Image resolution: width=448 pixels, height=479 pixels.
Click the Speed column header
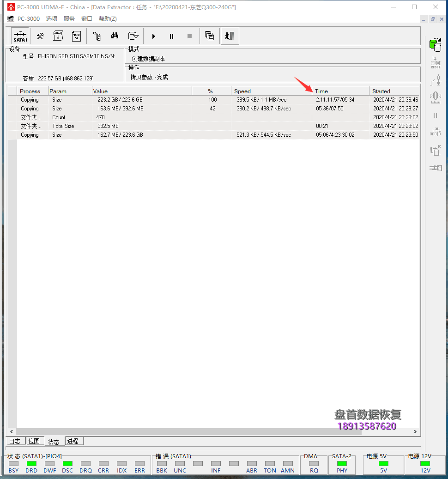272,91
